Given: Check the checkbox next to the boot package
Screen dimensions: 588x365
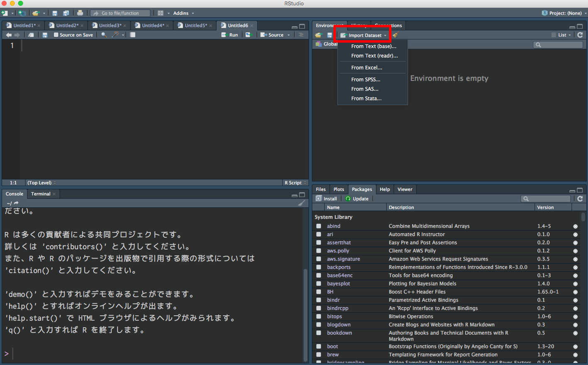Looking at the screenshot, I should [319, 346].
